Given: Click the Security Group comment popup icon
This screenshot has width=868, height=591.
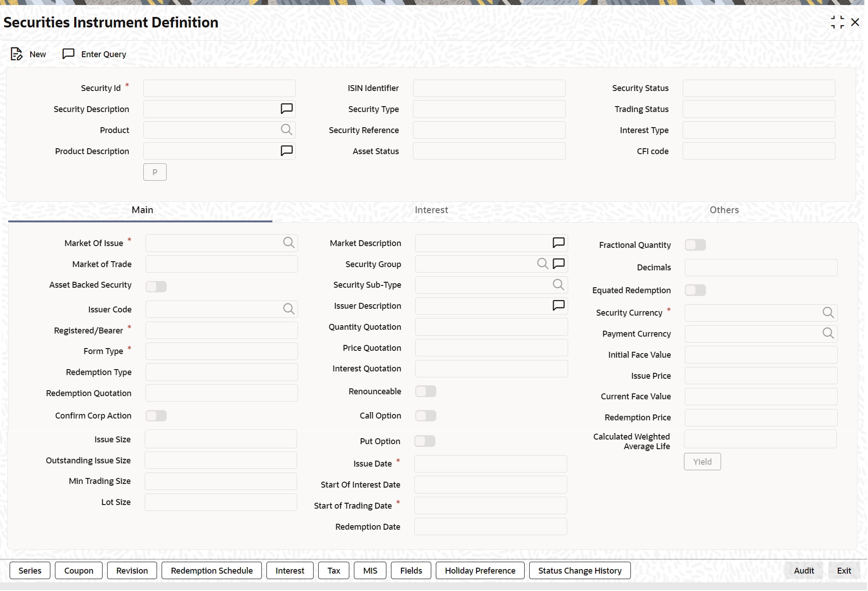Looking at the screenshot, I should coord(559,264).
